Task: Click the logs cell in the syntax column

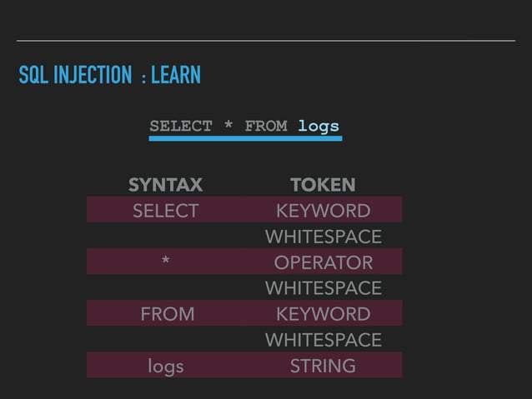Action: coord(166,366)
